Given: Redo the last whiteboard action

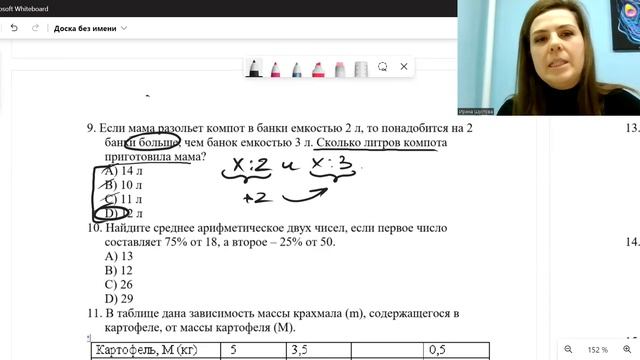Looking at the screenshot, I should point(35,28).
